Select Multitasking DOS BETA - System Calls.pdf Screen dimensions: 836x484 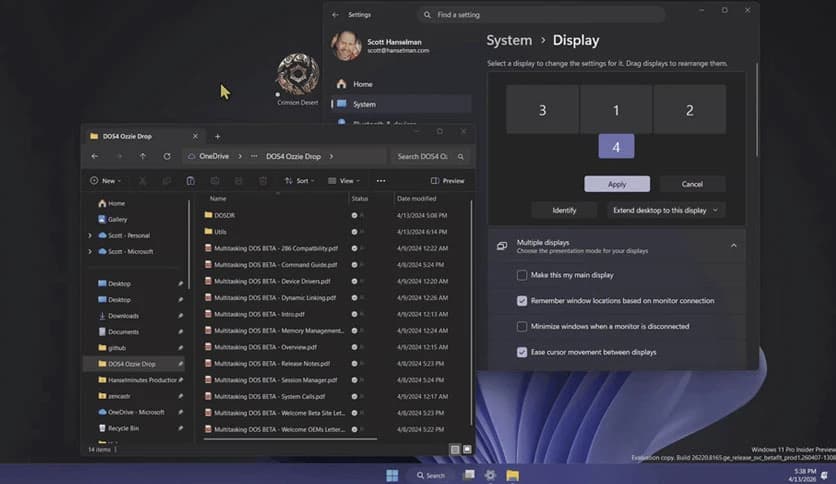tap(269, 397)
